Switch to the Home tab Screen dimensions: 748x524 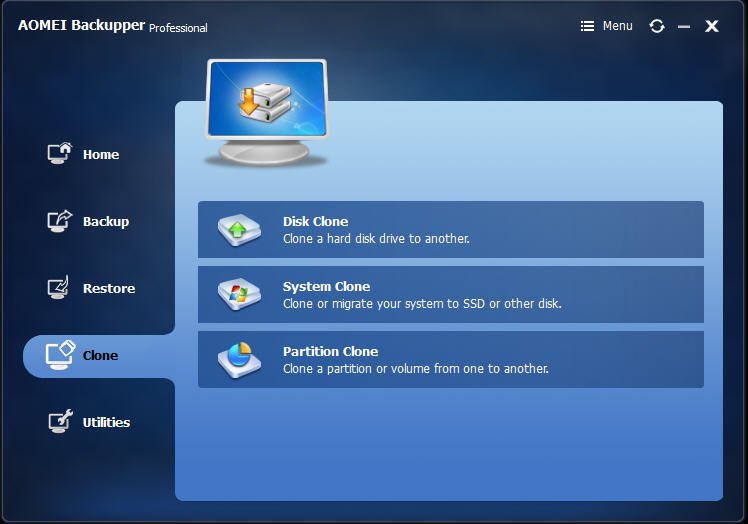click(x=101, y=154)
